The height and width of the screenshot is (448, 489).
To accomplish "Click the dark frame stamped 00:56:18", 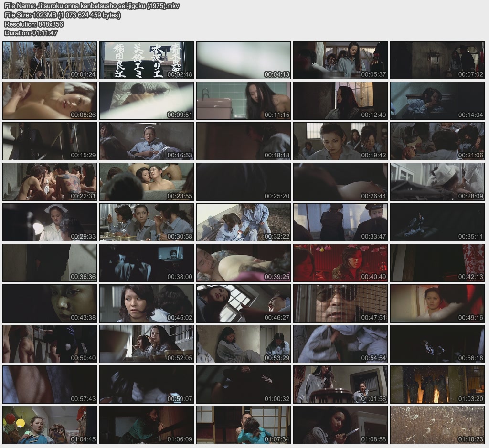I will click(x=437, y=344).
